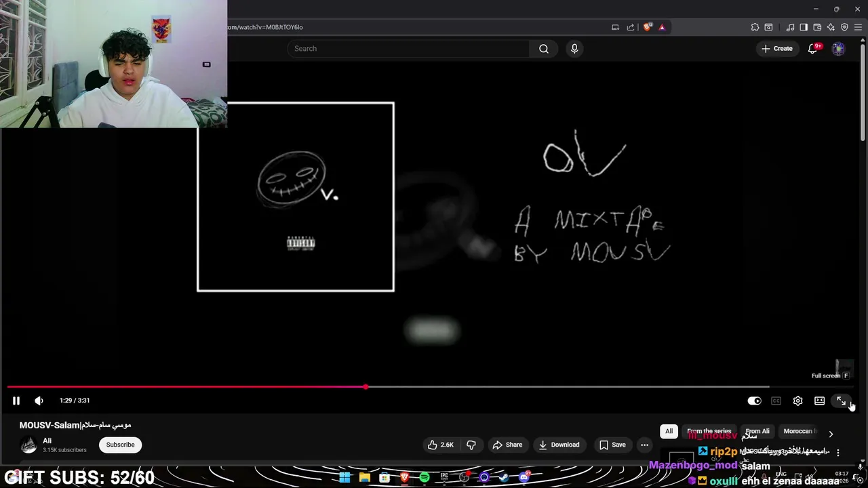868x488 pixels.
Task: Open Leo AI sparkle icon
Action: pos(831,27)
